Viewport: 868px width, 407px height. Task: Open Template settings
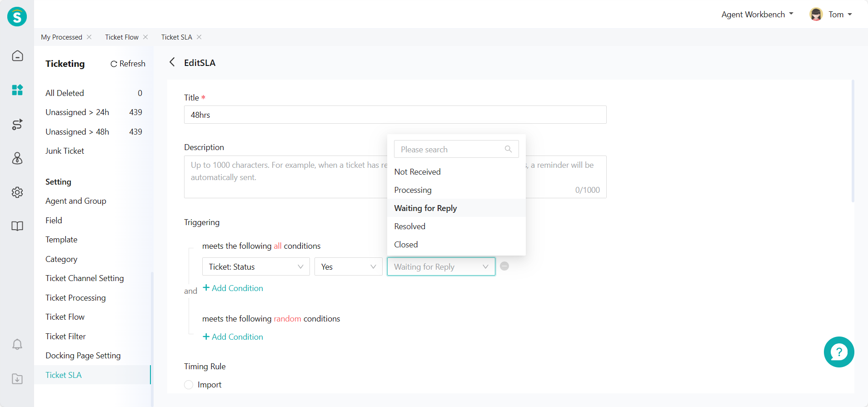(x=61, y=240)
